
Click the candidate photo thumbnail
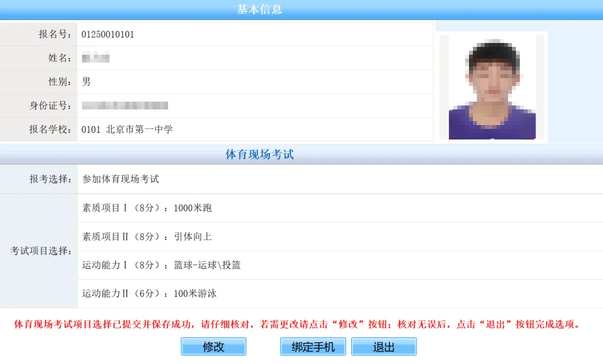pos(491,87)
